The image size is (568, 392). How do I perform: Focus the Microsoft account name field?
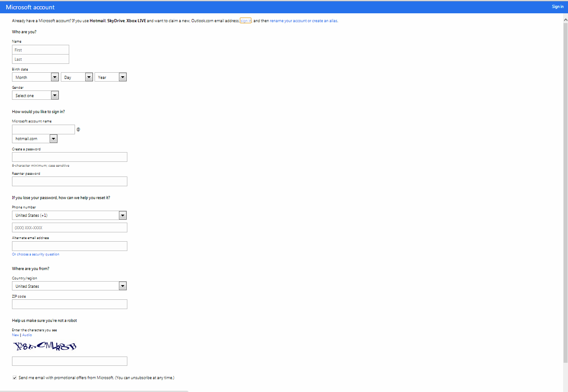click(43, 129)
